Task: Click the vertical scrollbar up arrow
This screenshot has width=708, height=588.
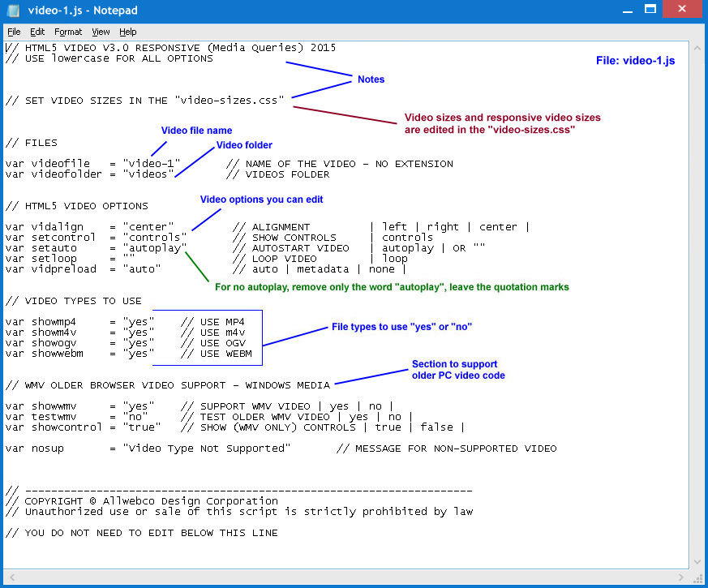Action: click(x=696, y=49)
